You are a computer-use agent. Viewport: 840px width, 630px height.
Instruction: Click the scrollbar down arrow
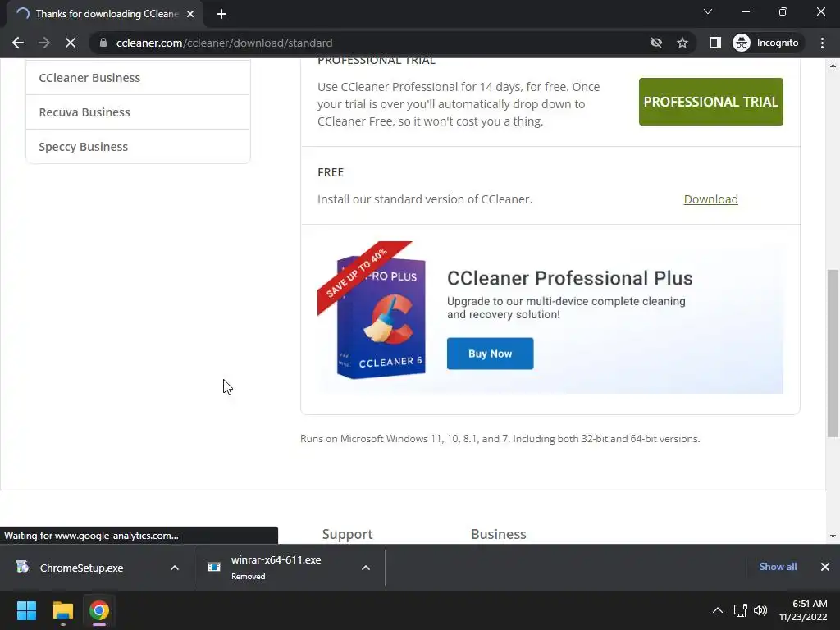(x=833, y=536)
